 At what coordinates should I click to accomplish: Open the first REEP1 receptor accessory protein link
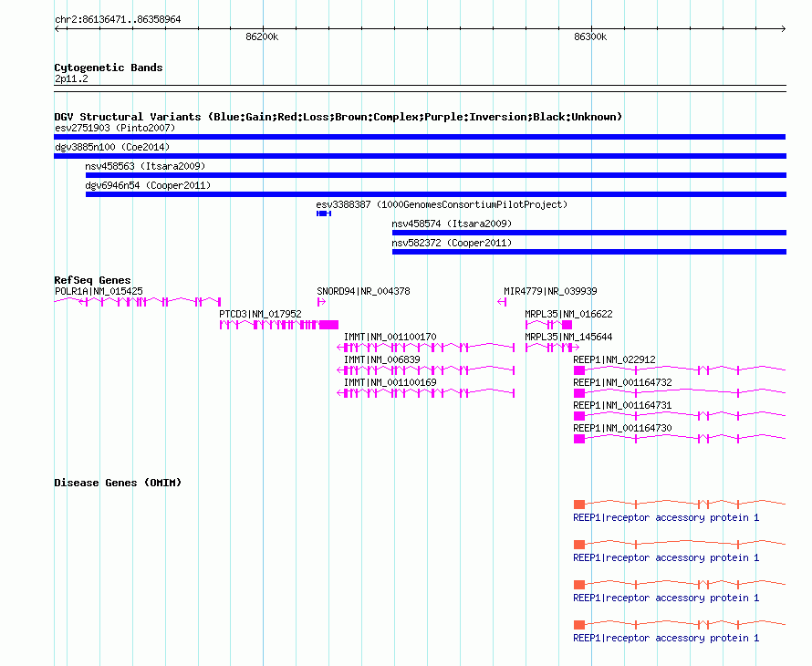(666, 518)
